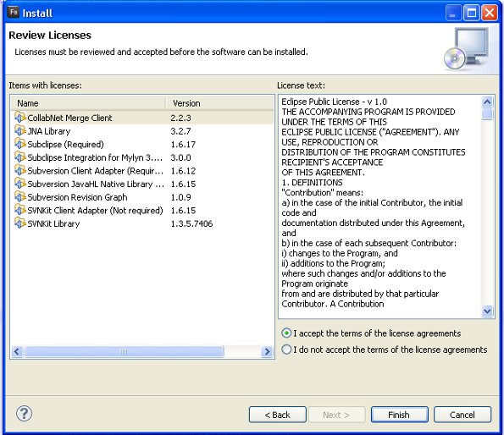
Task: Click the Subversion JavaHL Native Library icon
Action: [20, 184]
